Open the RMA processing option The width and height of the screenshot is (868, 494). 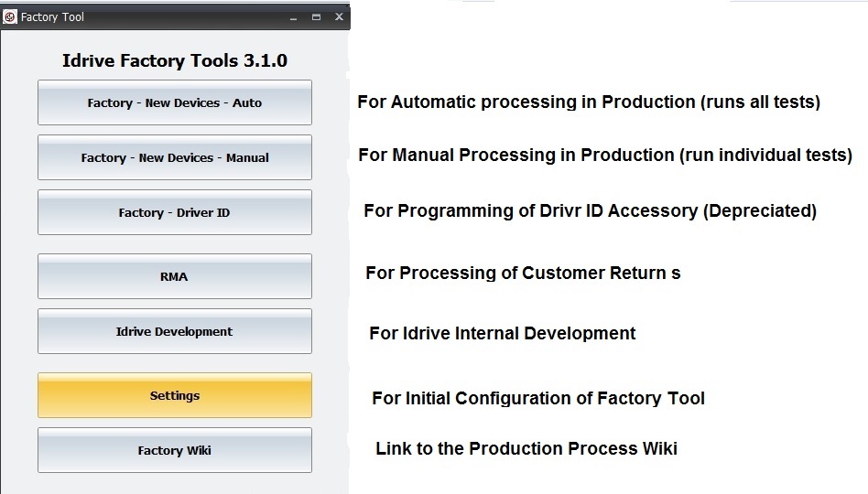click(x=174, y=276)
